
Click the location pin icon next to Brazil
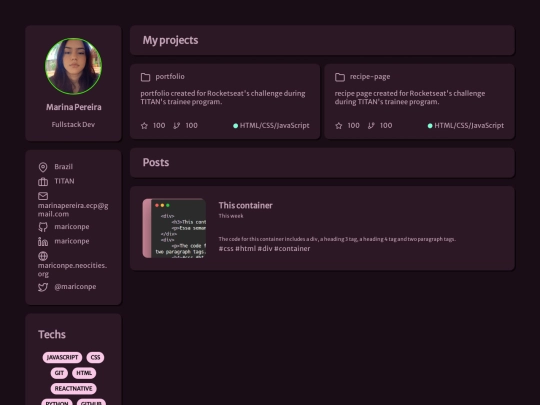[43, 167]
